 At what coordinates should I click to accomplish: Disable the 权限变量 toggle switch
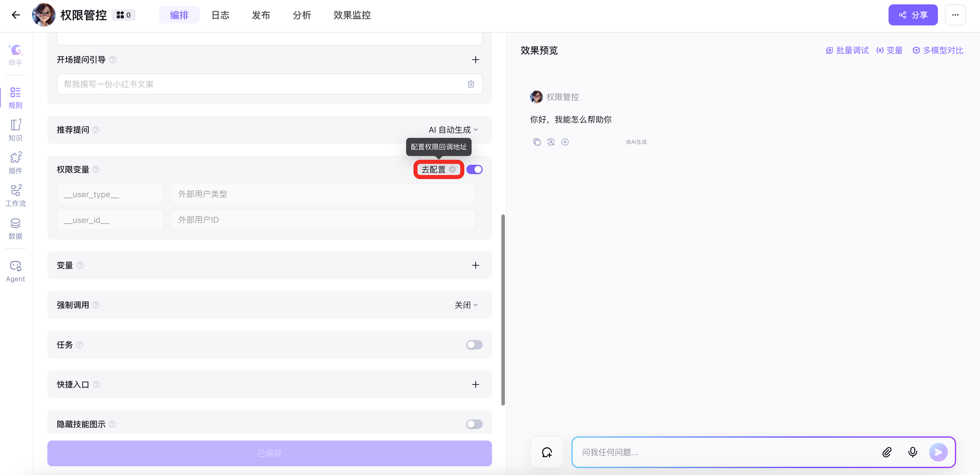click(x=474, y=169)
